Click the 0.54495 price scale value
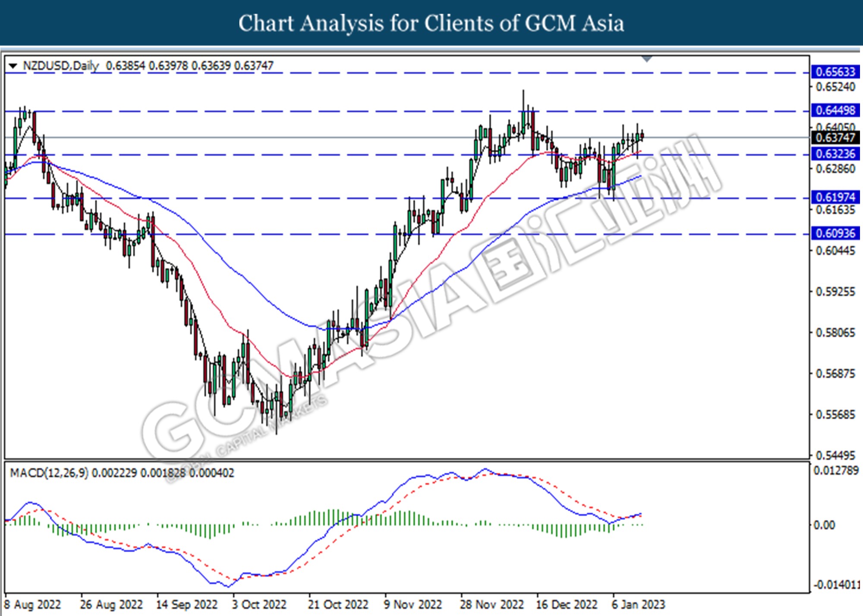The width and height of the screenshot is (863, 616). click(835, 456)
